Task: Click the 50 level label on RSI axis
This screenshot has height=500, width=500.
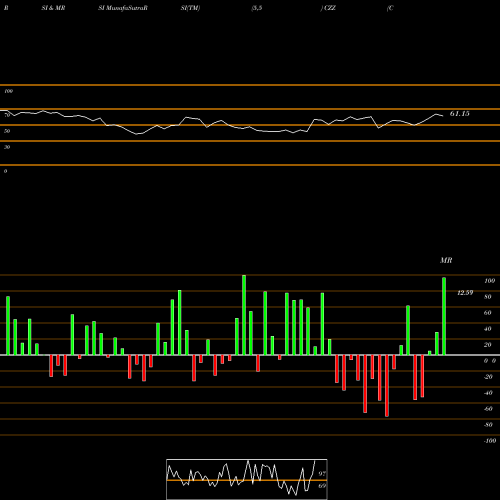Action: pyautogui.click(x=7, y=131)
